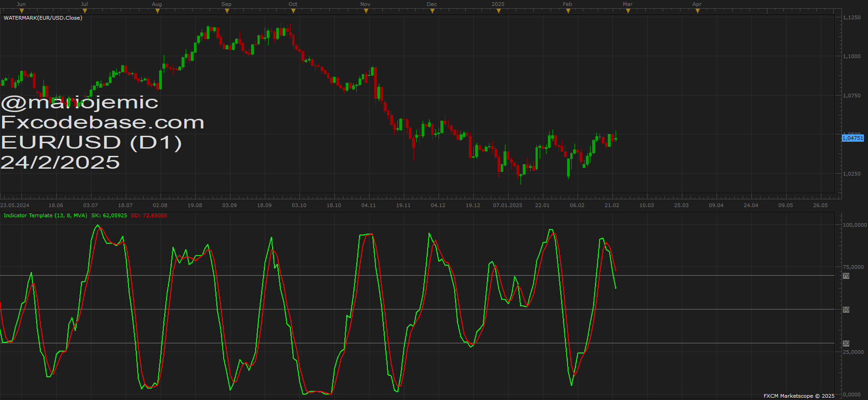Click the 18.07 date label
The height and width of the screenshot is (400, 868).
point(125,205)
